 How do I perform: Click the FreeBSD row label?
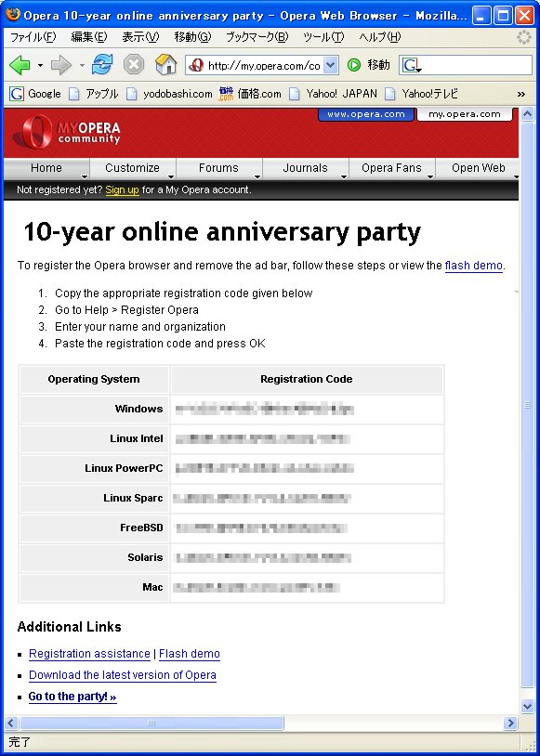[141, 528]
